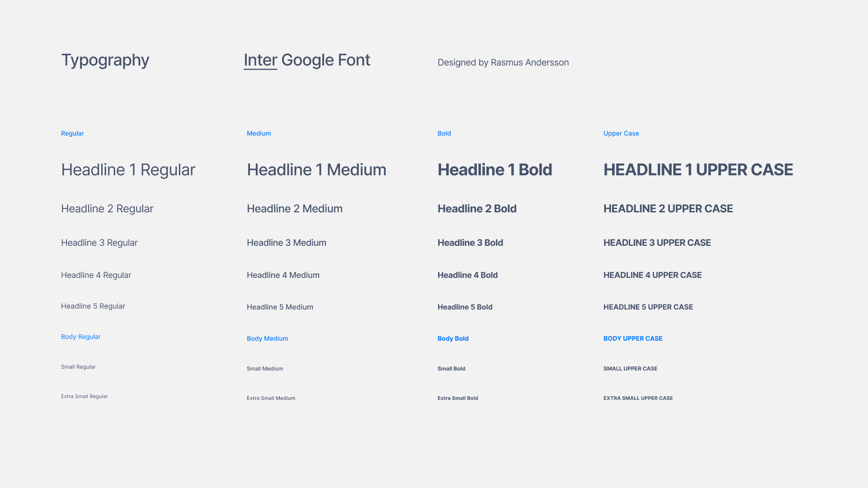Click 'SMALL UPPER CASE' text sample
The width and height of the screenshot is (868, 488).
[630, 369]
